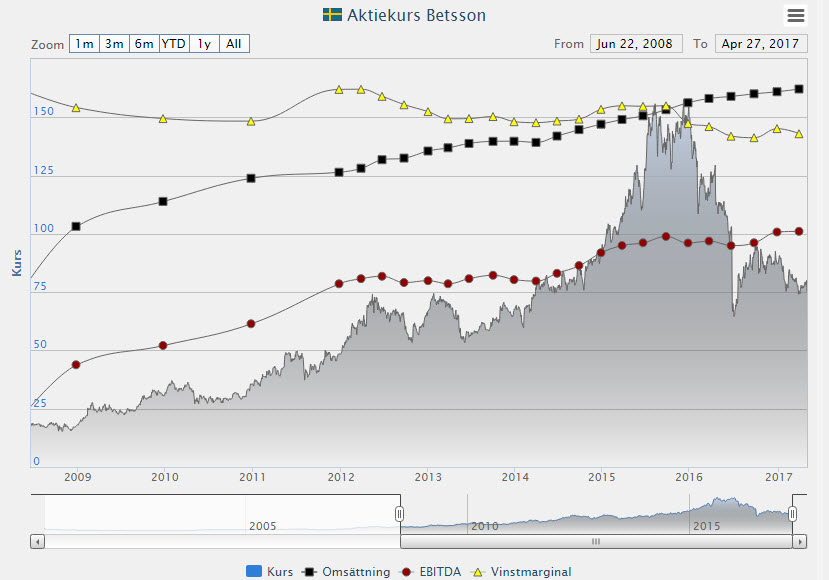The height and width of the screenshot is (580, 829).
Task: Click the From date field Jun 22, 2008
Action: click(636, 44)
